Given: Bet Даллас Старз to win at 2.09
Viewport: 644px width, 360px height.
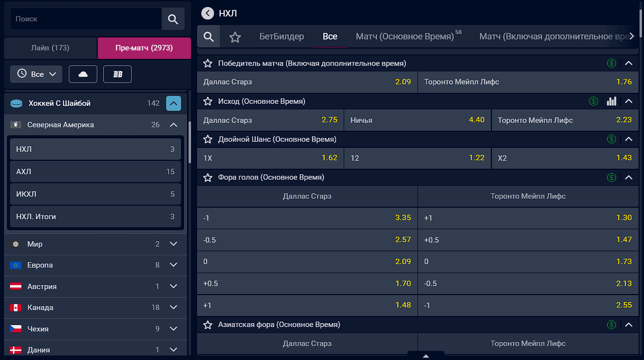Looking at the screenshot, I should click(307, 82).
